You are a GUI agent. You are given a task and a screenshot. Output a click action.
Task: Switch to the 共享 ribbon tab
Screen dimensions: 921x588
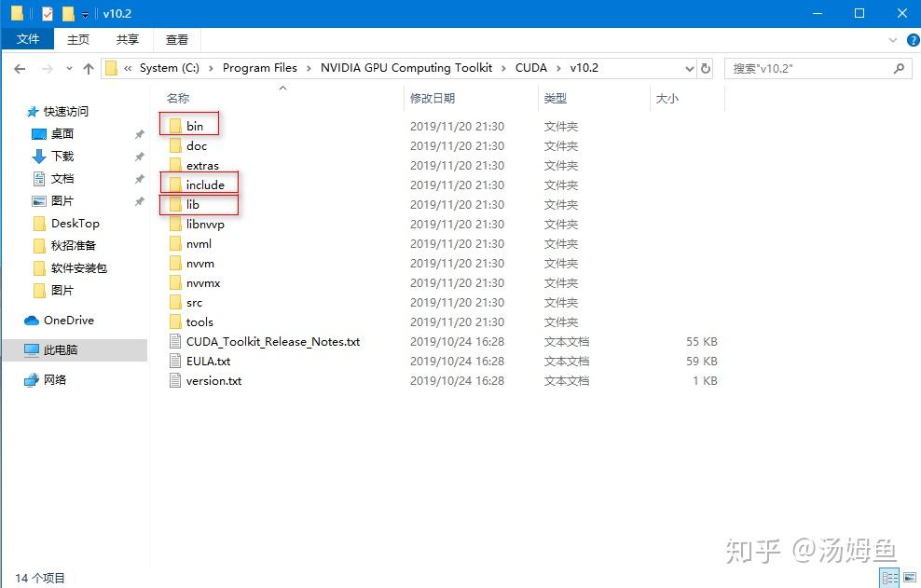point(127,40)
